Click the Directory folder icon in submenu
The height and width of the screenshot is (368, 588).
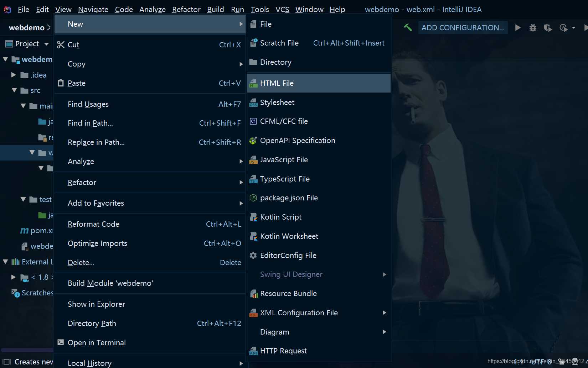point(253,62)
